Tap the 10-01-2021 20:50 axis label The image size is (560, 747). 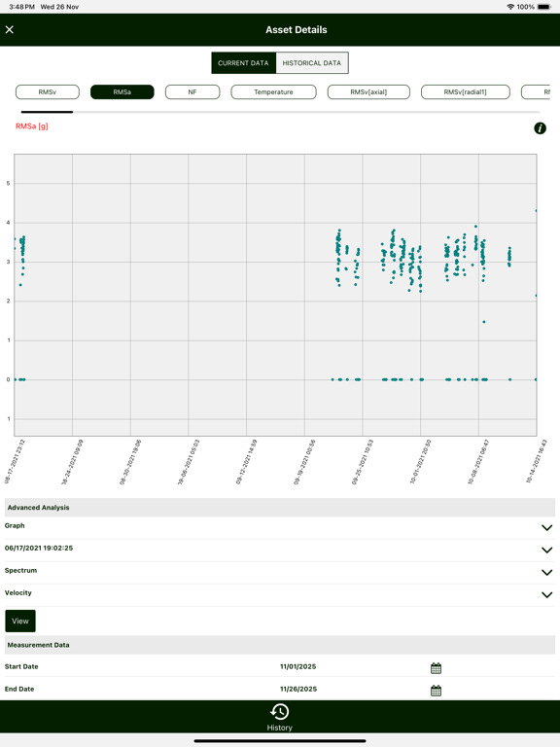click(420, 462)
